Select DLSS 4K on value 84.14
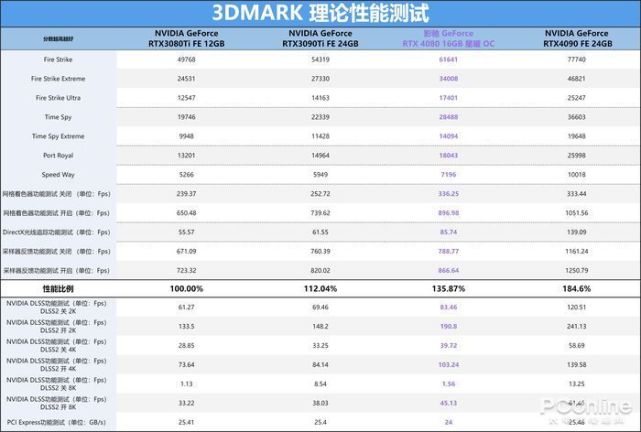The width and height of the screenshot is (641, 432). click(x=320, y=365)
